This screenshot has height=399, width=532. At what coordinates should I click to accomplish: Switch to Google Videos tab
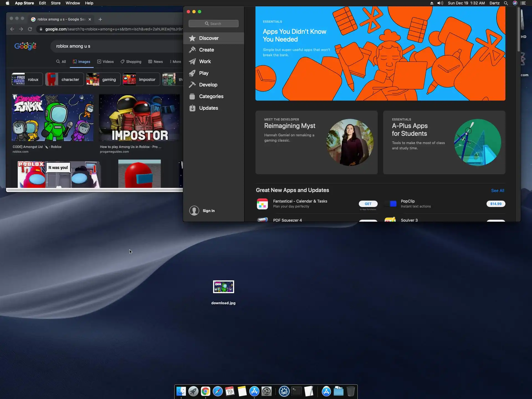tap(105, 62)
